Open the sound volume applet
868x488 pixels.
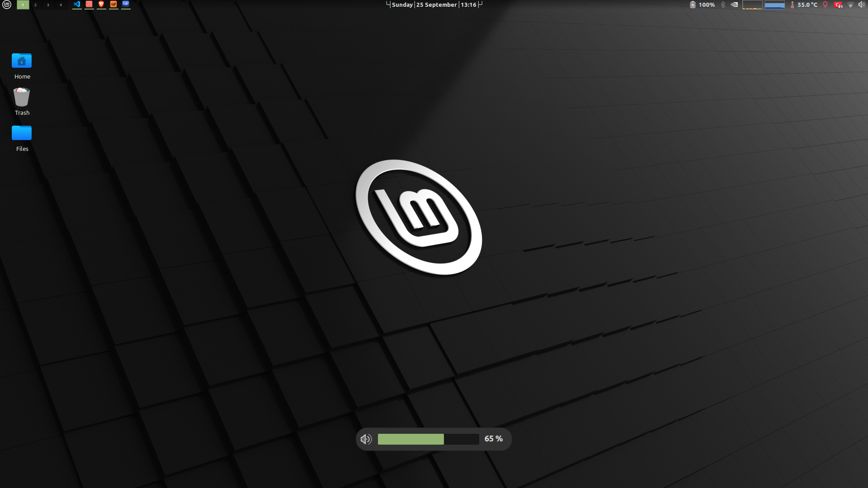coord(862,5)
